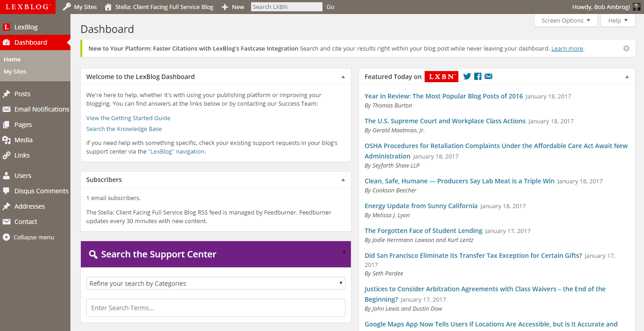Open San Francisco Transfer Tax Exception article
The width and height of the screenshot is (644, 331).
[x=473, y=256]
